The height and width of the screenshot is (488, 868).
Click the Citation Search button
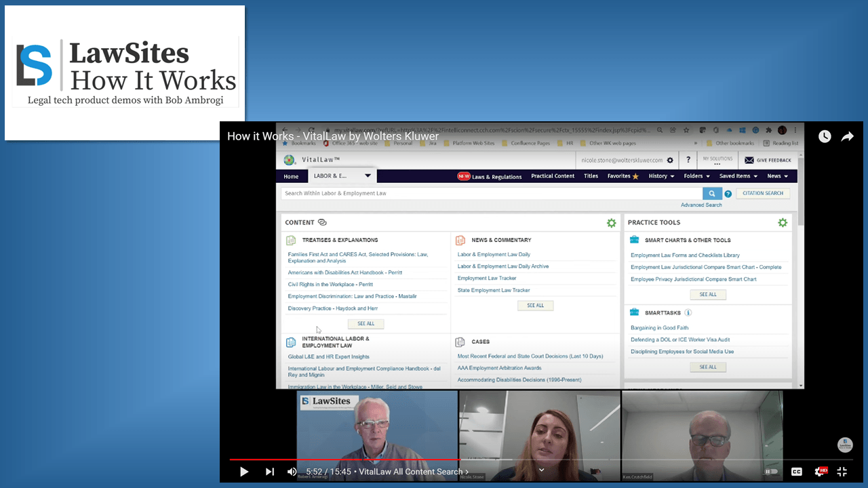pyautogui.click(x=763, y=193)
